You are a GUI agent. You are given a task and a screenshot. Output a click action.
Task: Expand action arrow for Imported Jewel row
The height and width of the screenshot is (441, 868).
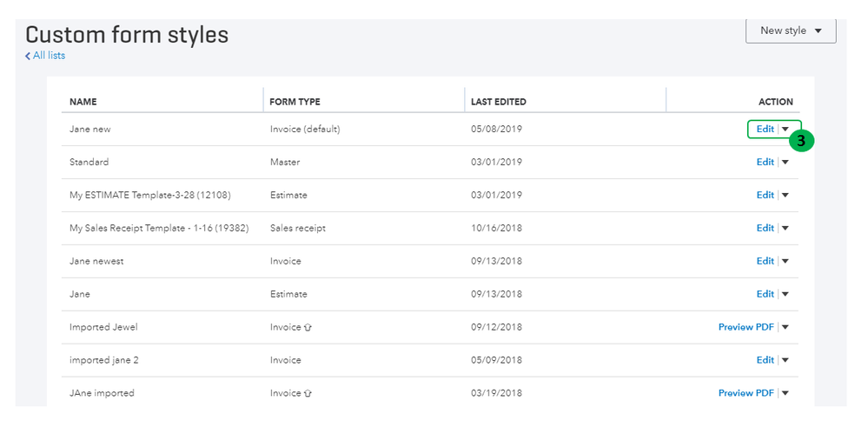coord(785,327)
